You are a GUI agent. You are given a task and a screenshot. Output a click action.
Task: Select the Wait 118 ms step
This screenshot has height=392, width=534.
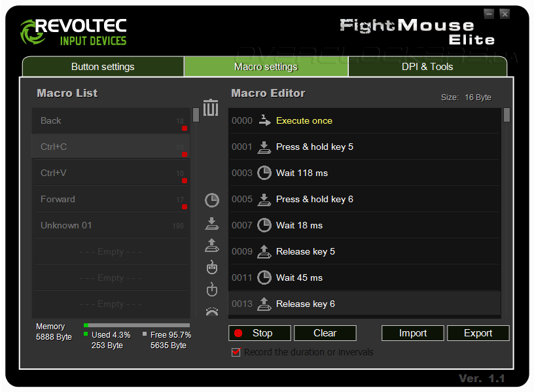pos(365,173)
